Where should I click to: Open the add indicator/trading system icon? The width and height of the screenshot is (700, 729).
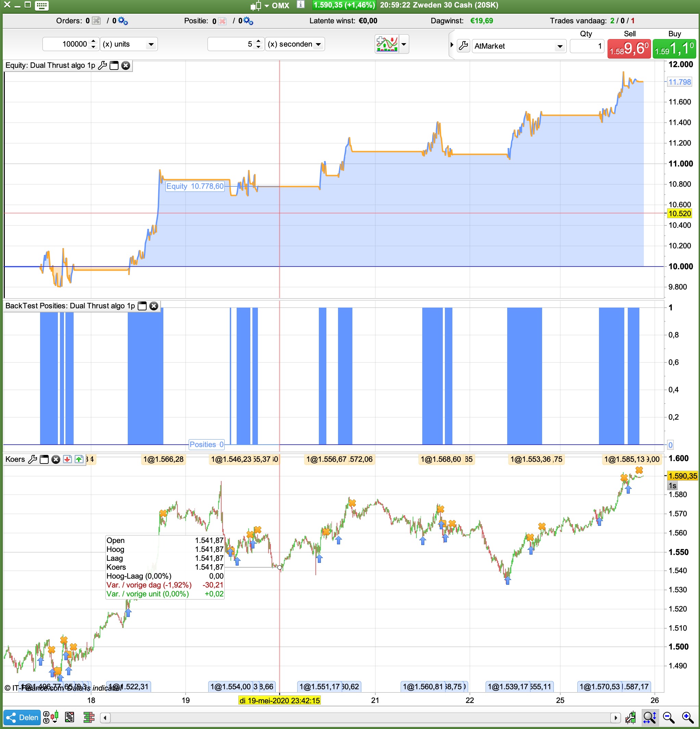click(x=387, y=44)
